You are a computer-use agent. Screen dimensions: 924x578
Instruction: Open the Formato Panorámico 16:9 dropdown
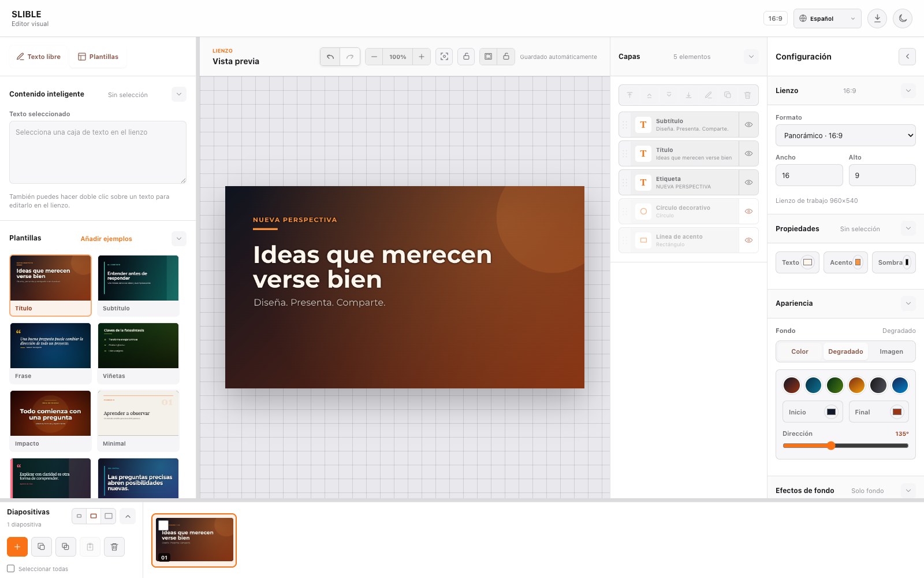pyautogui.click(x=845, y=135)
